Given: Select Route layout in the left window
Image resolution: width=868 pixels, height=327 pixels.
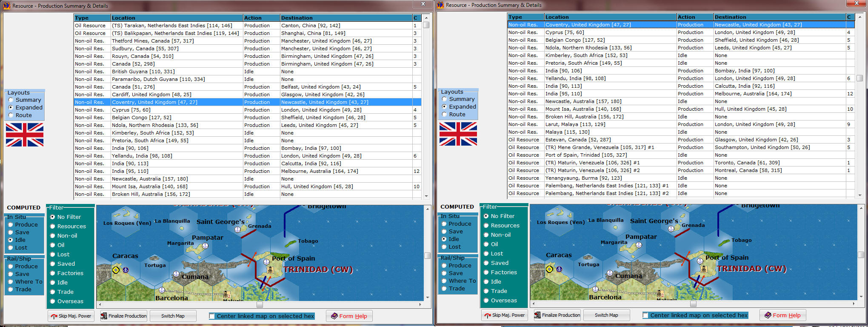Looking at the screenshot, I should click(x=11, y=115).
